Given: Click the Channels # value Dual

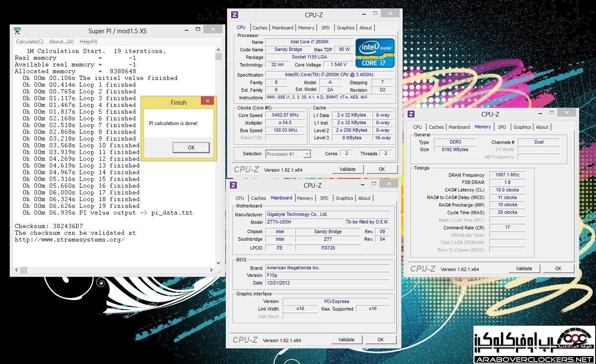Looking at the screenshot, I should (539, 142).
